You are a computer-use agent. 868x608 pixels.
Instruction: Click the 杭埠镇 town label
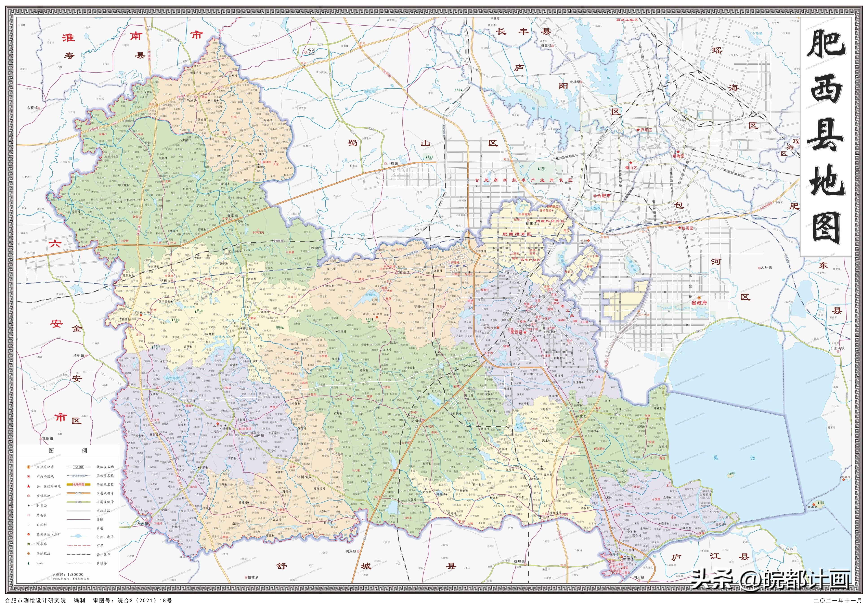click(519, 562)
